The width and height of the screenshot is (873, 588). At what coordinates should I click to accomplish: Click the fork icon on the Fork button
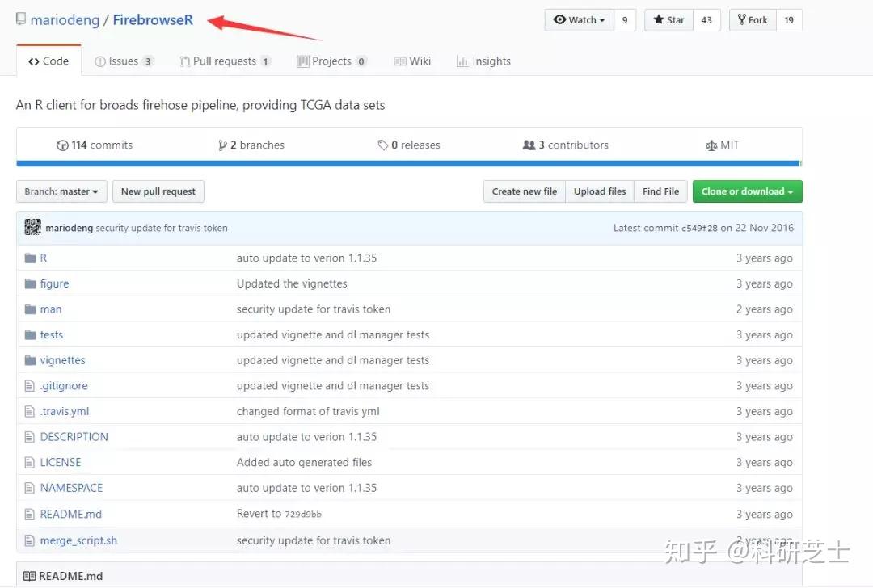click(743, 19)
